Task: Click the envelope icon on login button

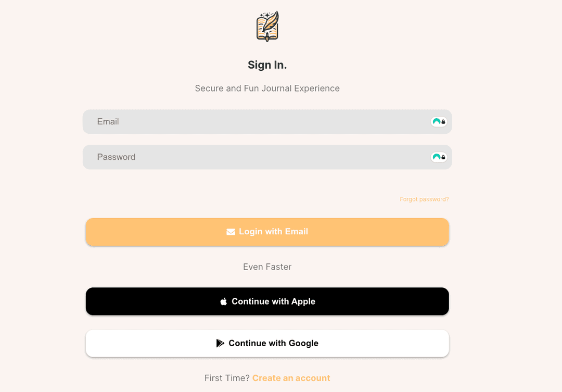Action: 231,232
